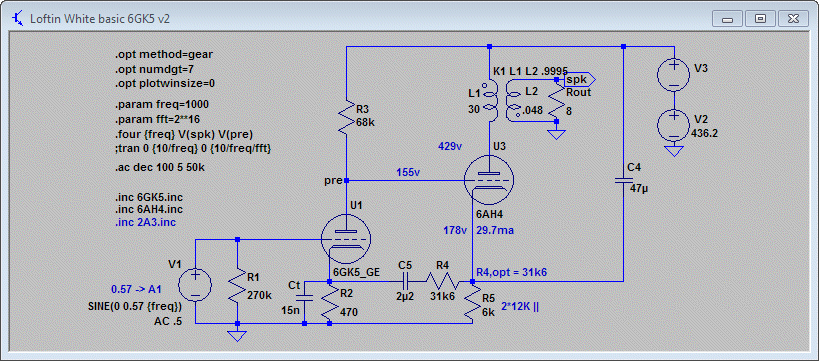Select resistor R3 68k symbol

pyautogui.click(x=346, y=119)
